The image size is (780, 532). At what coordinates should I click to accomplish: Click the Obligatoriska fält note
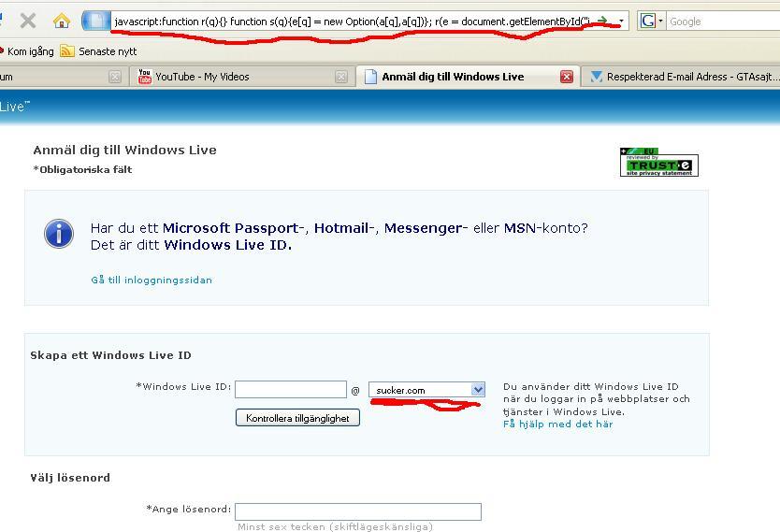tap(82, 169)
